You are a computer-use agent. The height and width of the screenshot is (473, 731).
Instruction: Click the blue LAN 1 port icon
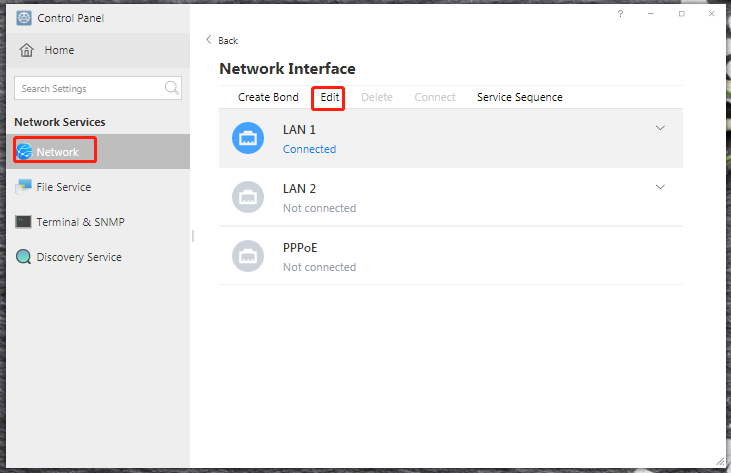pyautogui.click(x=248, y=138)
